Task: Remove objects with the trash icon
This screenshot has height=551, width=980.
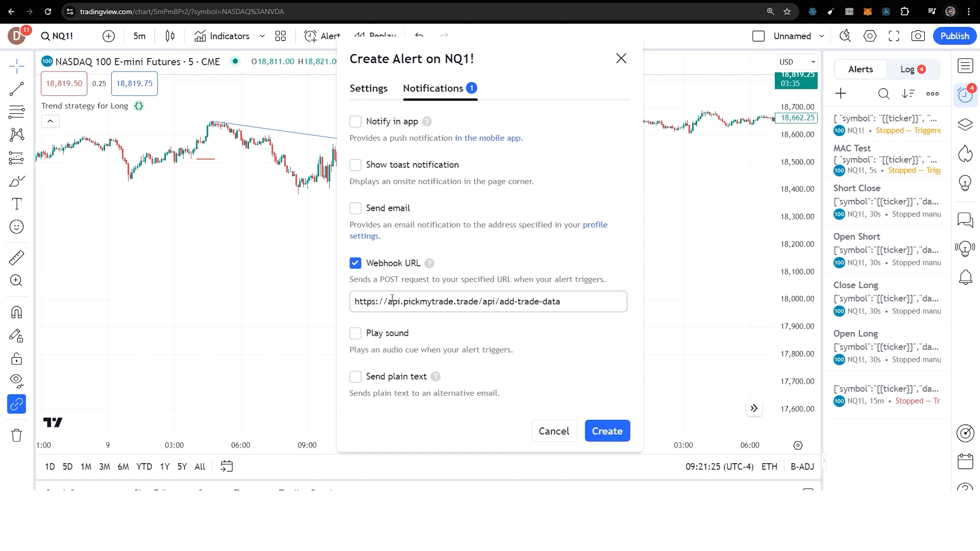Action: click(x=17, y=435)
